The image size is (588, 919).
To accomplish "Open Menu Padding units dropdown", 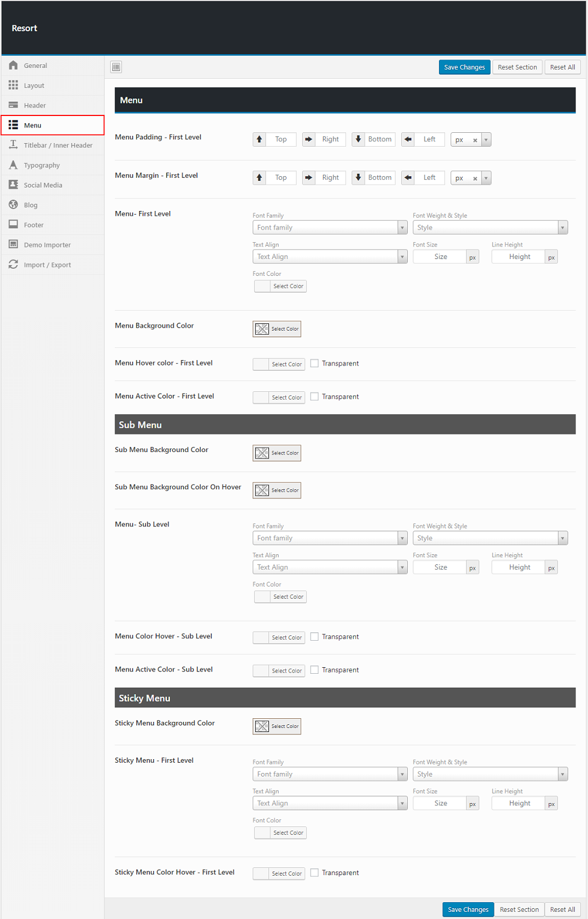I will (486, 139).
